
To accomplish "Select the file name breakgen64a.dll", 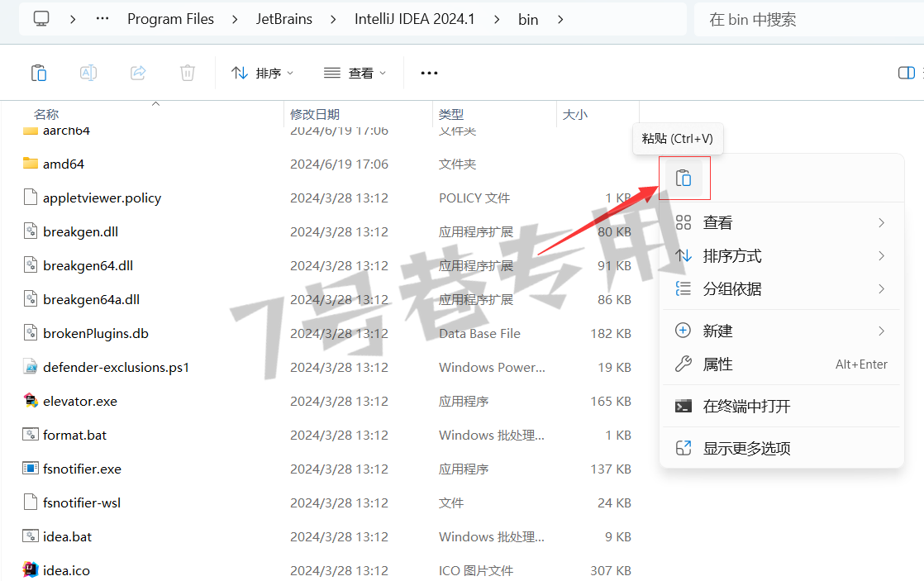I will pyautogui.click(x=92, y=299).
